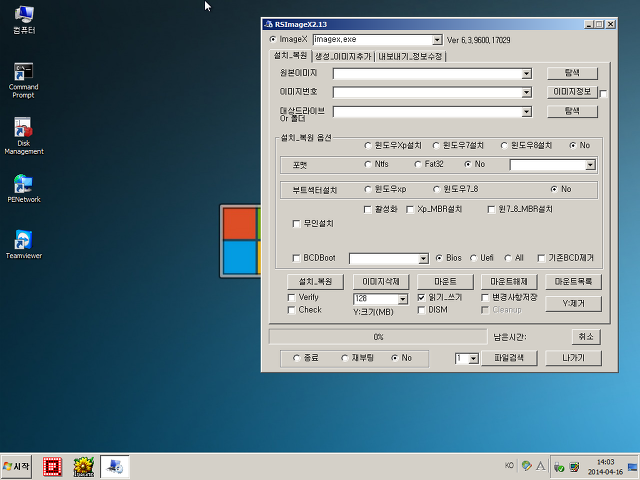Image resolution: width=640 pixels, height=480 pixels.
Task: Click the RSImageX title bar icon
Action: 268,24
